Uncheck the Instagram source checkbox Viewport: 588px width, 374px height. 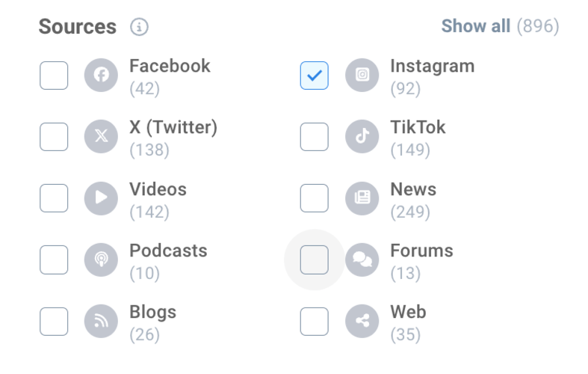[x=315, y=76]
